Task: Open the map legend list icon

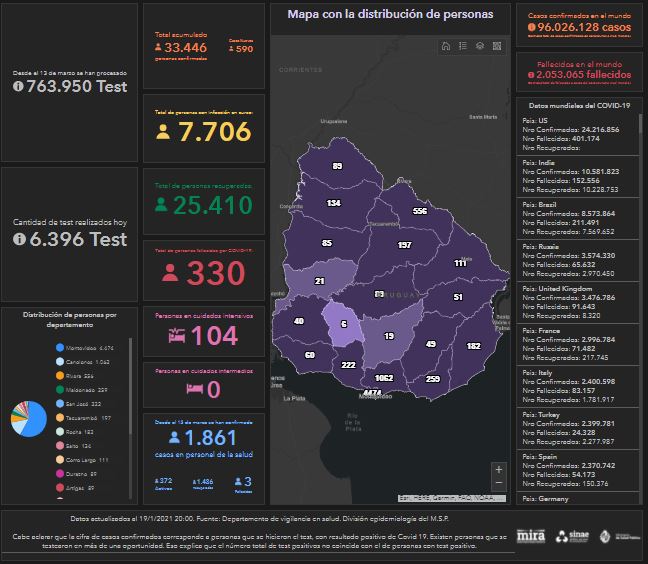Action: click(463, 46)
